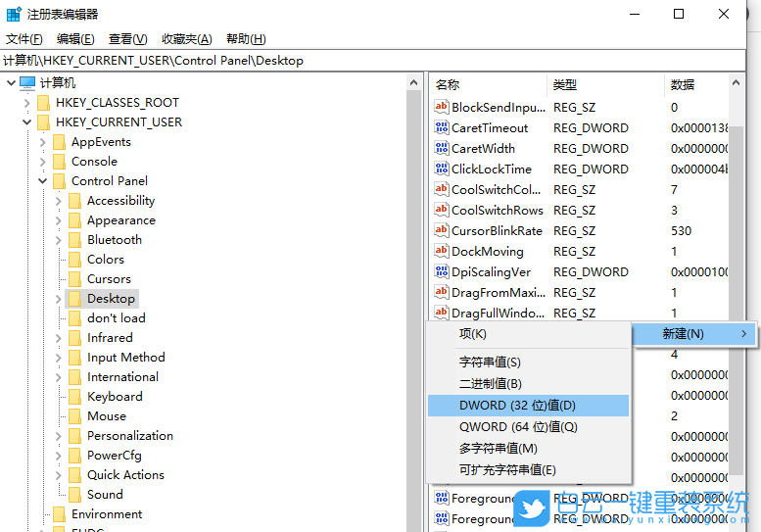Collapse the Control Panel node arrow
Screen dimensions: 761x532
coord(43,181)
